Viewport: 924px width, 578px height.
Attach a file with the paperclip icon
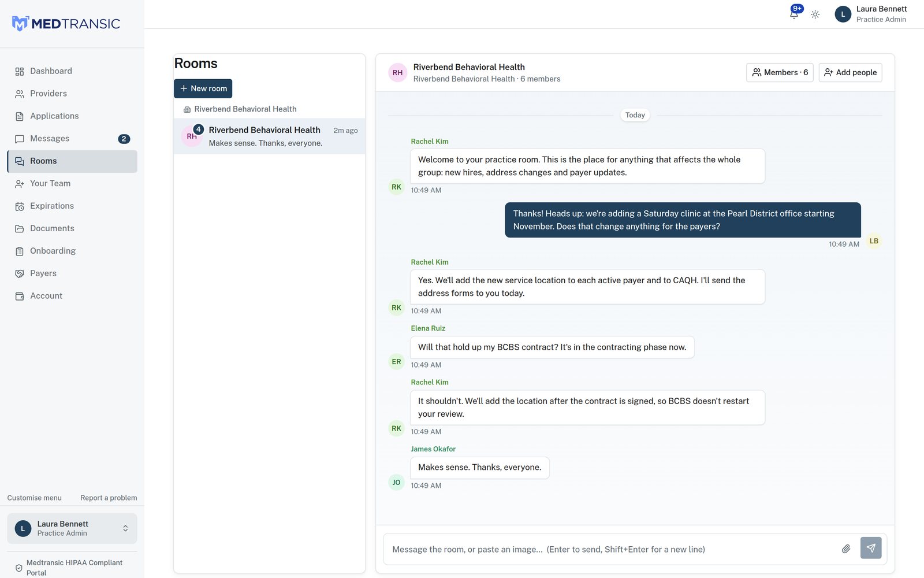(846, 549)
